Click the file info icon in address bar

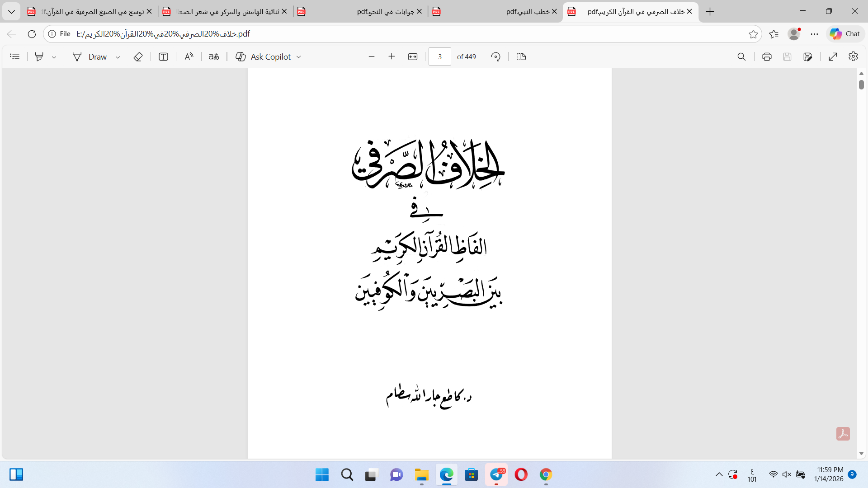point(52,34)
